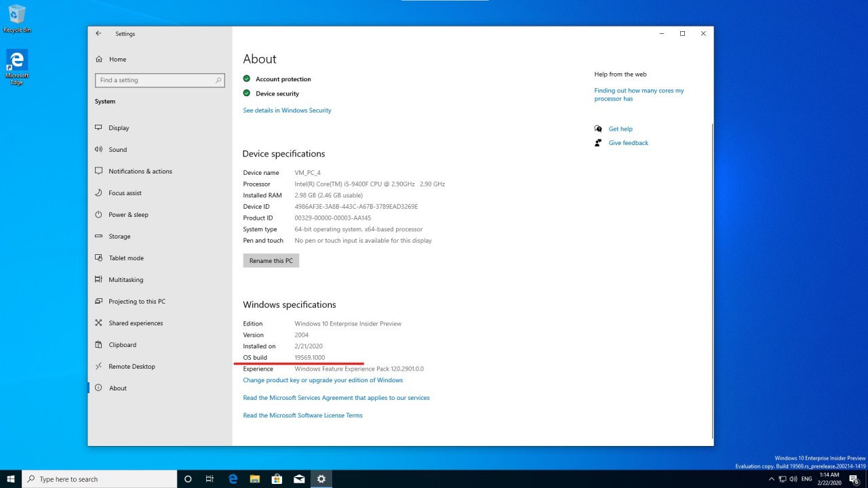Screen dimensions: 868x488
Task: Open the Action Center notifications
Action: (x=854, y=479)
